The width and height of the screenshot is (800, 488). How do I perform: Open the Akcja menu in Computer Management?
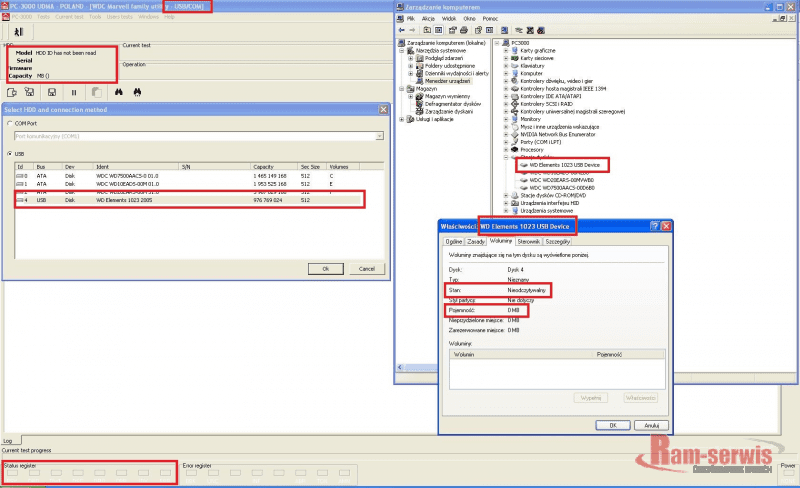point(430,18)
